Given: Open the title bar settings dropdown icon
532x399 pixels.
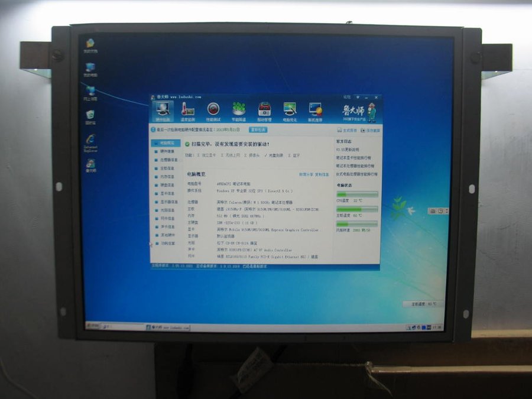Looking at the screenshot, I should point(358,97).
